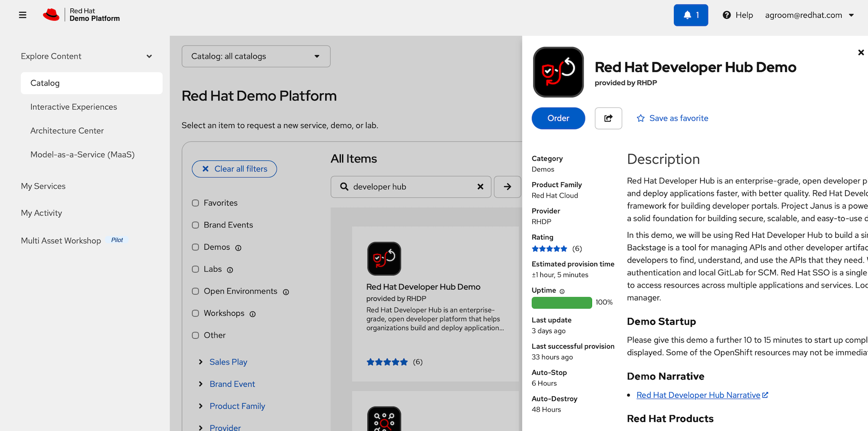Image resolution: width=868 pixels, height=431 pixels.
Task: Click info icon beside Open Environments filter
Action: click(286, 292)
